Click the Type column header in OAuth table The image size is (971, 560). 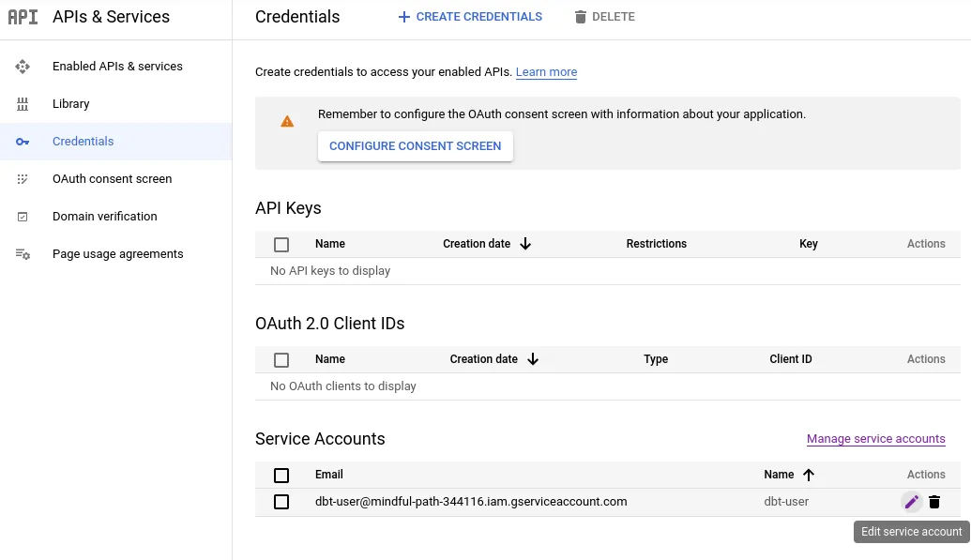tap(656, 359)
